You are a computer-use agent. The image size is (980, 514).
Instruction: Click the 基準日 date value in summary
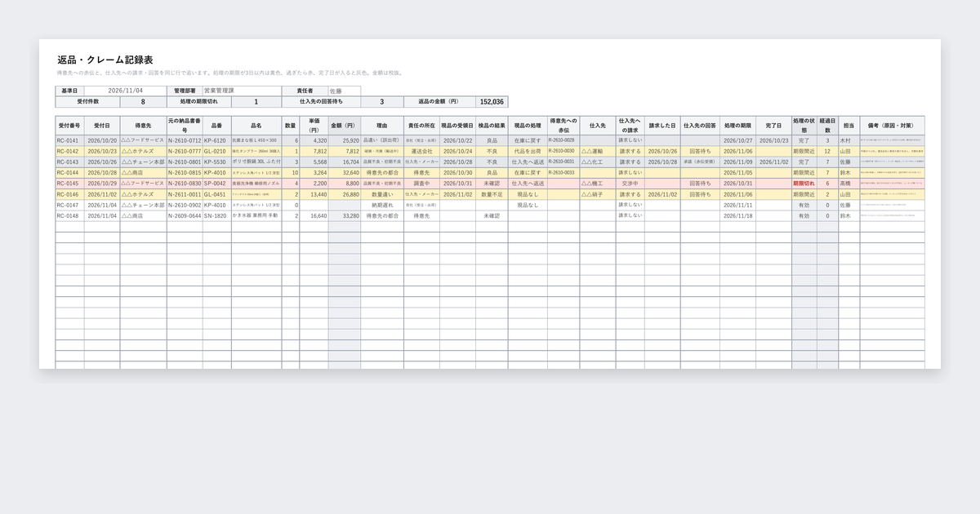[x=126, y=91]
